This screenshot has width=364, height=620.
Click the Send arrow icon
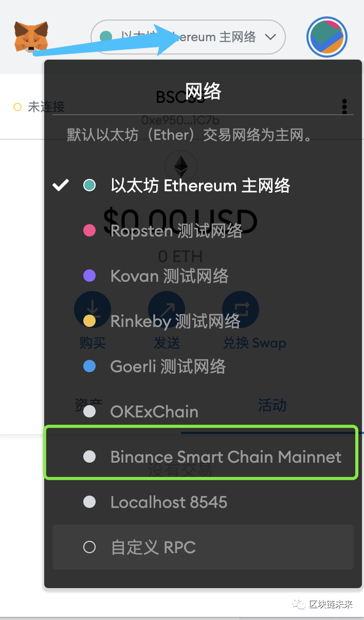[x=167, y=309]
